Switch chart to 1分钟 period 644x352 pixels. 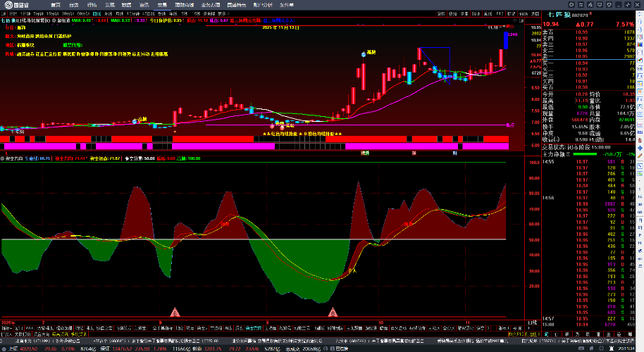[x=25, y=13]
